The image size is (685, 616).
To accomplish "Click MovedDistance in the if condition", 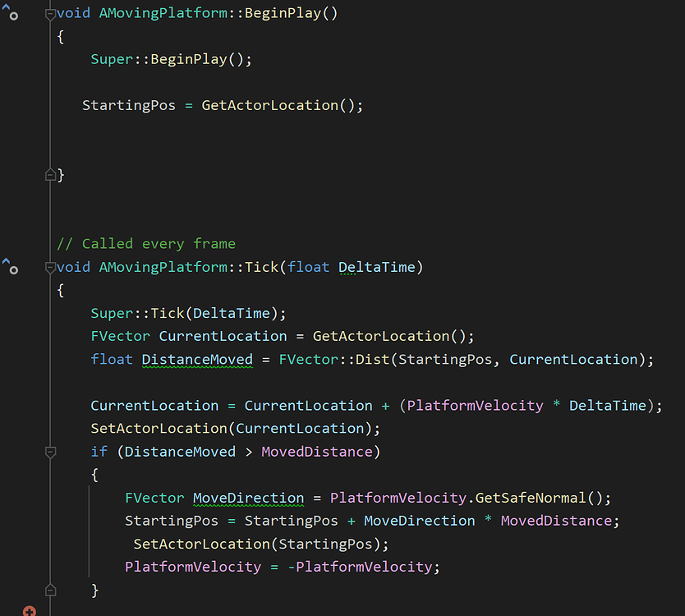I will [x=317, y=452].
